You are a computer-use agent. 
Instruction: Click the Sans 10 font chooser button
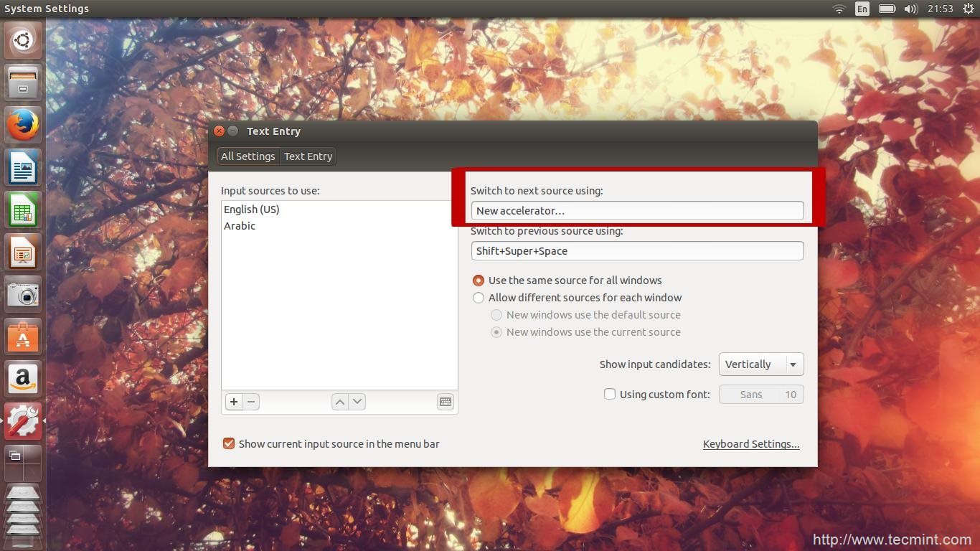[x=761, y=395]
